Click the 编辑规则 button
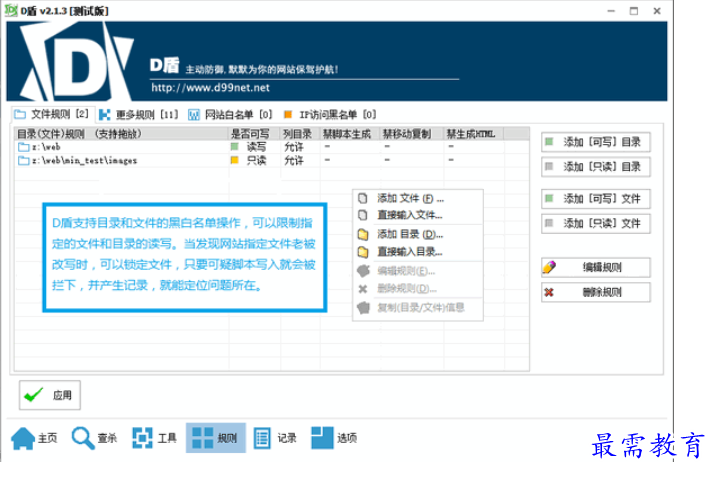The width and height of the screenshot is (713, 477). click(x=596, y=267)
